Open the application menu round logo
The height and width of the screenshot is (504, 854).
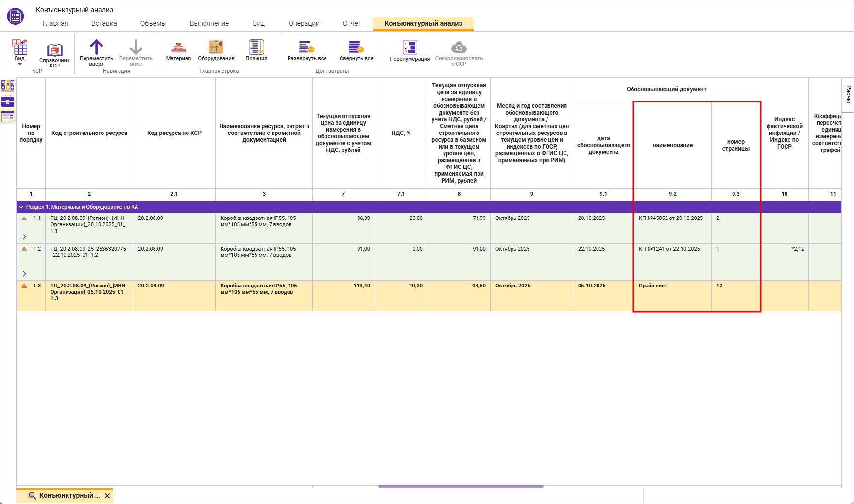16,16
